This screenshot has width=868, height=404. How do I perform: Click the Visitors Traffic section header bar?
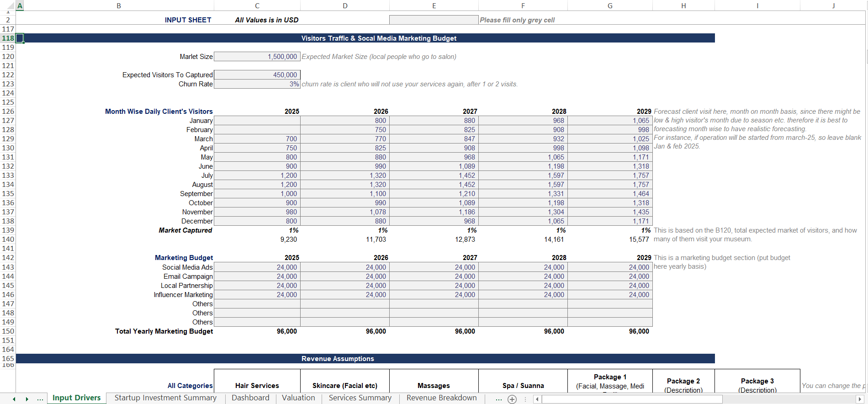[x=365, y=38]
